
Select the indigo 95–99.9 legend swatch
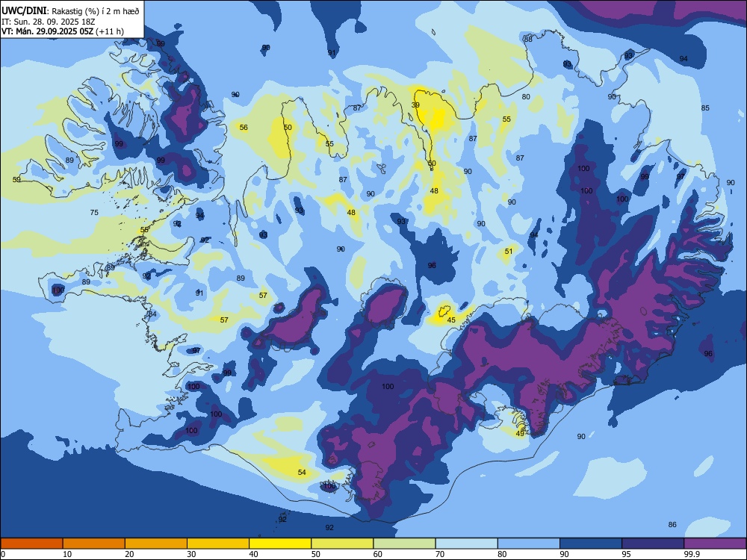pos(653,544)
